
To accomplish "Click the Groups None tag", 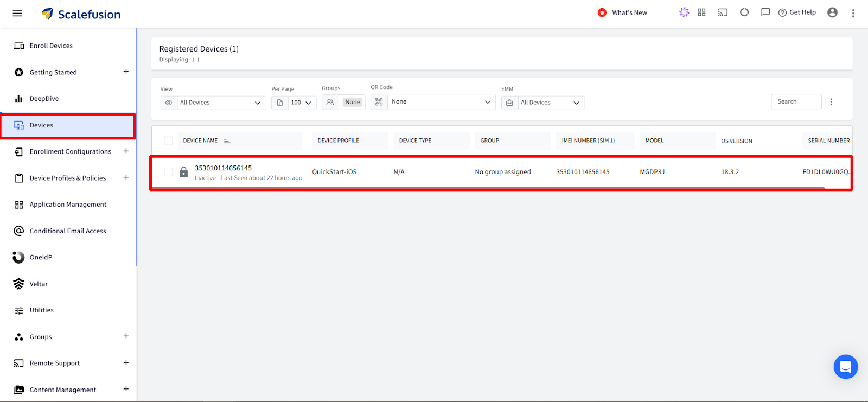I will pos(353,102).
